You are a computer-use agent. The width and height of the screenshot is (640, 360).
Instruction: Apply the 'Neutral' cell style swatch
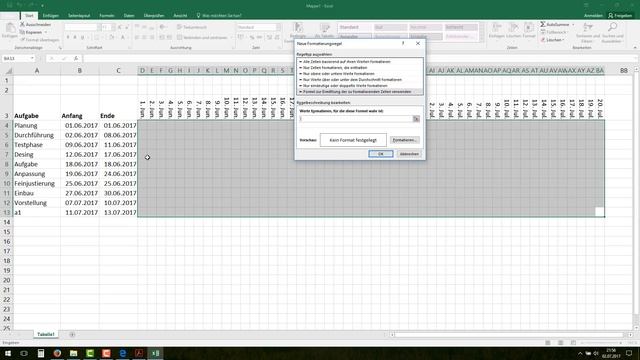426,27
